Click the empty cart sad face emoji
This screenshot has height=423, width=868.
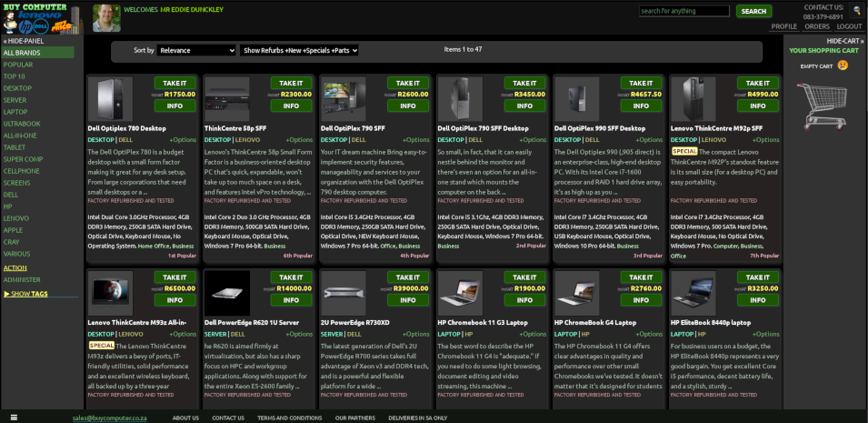click(x=843, y=65)
